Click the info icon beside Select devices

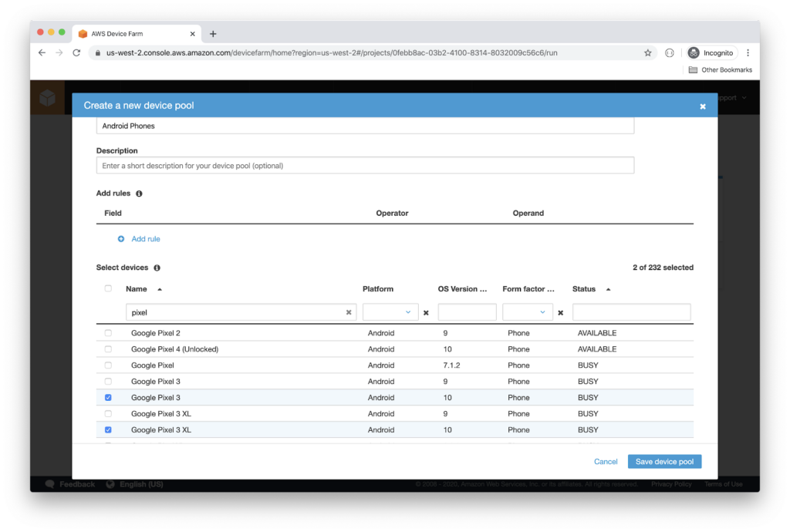[157, 268]
